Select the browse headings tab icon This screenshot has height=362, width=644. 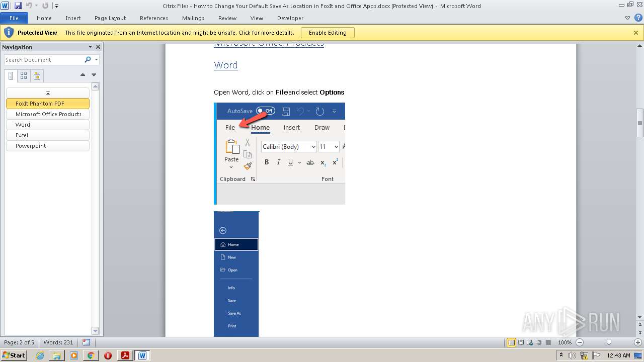(11, 76)
